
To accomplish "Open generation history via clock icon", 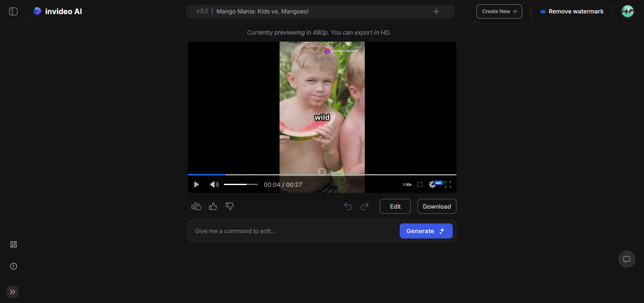I will pos(13,266).
